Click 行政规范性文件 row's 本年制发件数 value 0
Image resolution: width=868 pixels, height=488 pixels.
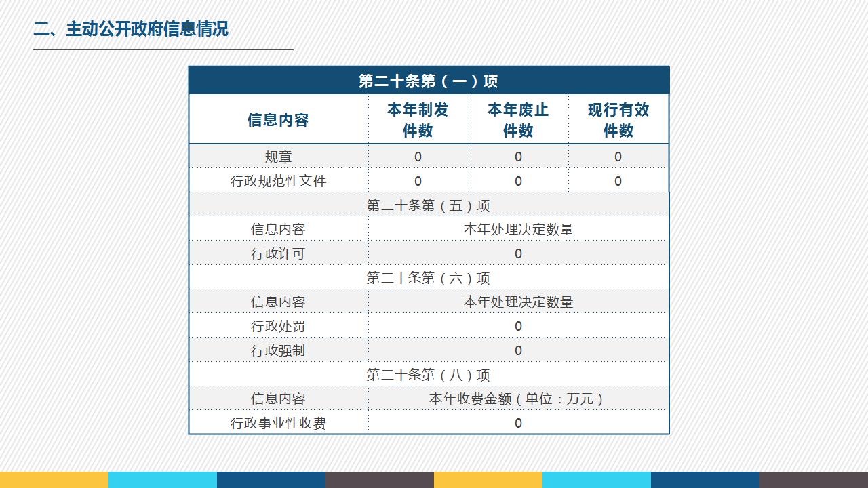click(x=418, y=181)
